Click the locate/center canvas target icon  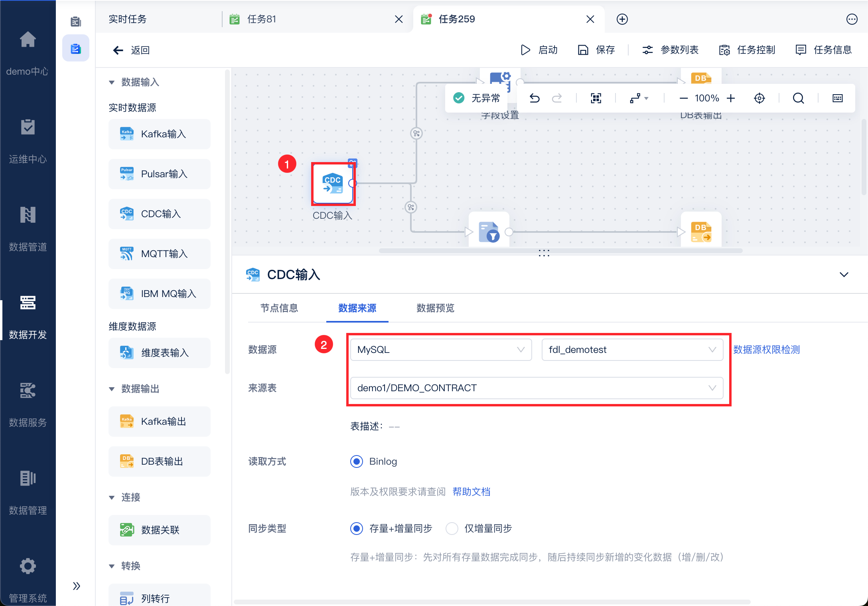(759, 98)
